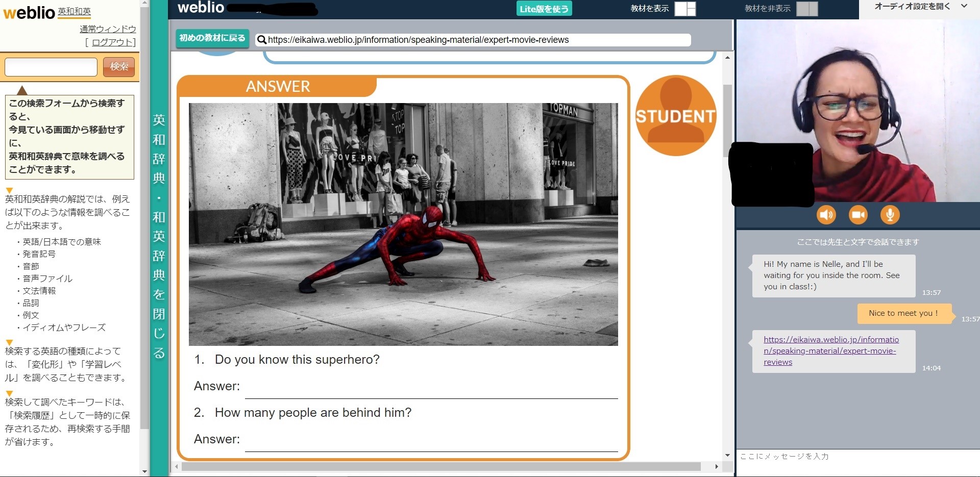The image size is (980, 477).
Task: Return to the first material button
Action: coord(212,38)
